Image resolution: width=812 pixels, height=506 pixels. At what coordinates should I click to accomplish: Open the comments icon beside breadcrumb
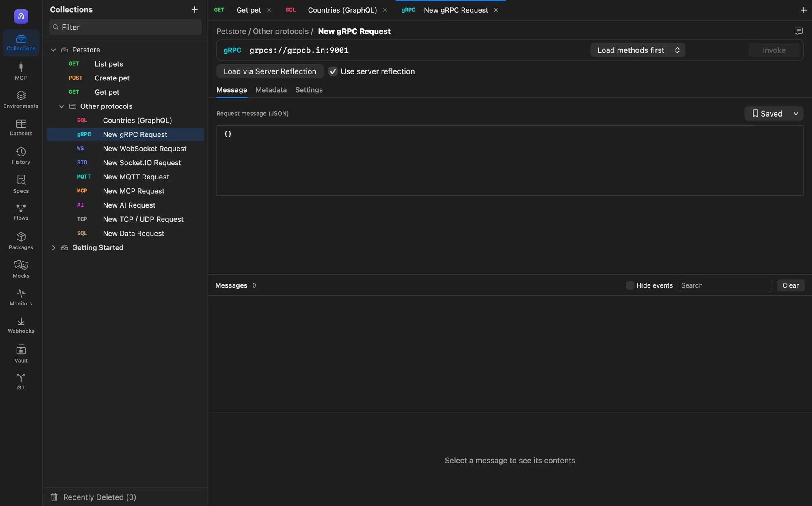click(798, 31)
